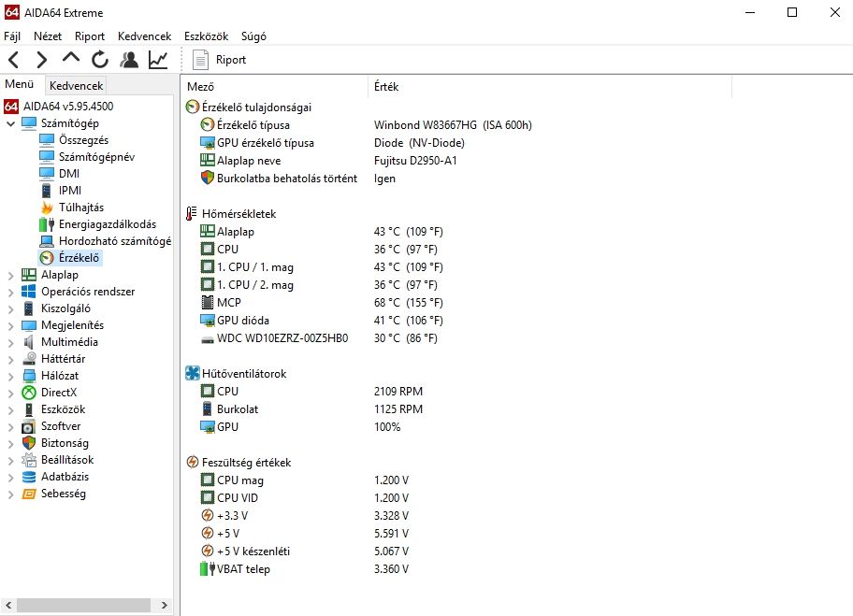
Task: Open the Eszközök menu
Action: (206, 36)
